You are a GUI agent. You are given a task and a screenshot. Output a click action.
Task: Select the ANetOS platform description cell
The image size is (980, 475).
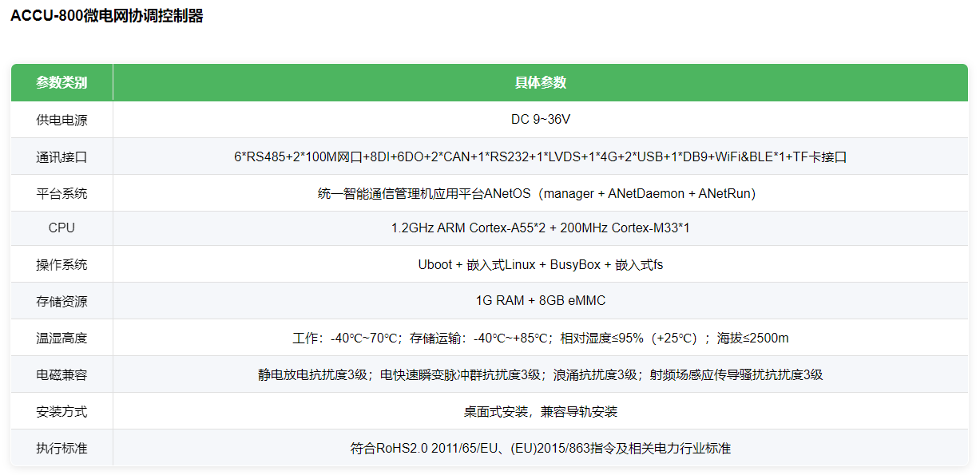pyautogui.click(x=541, y=193)
